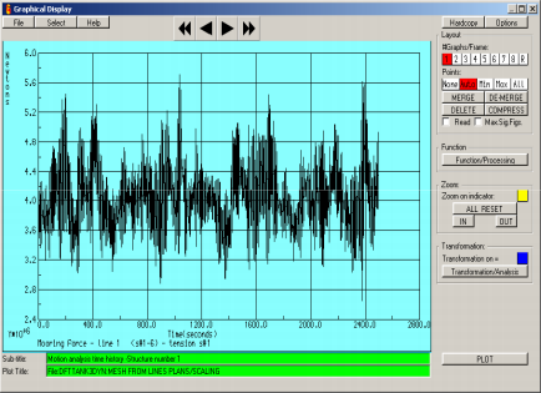Step forward one frame with right arrow
This screenshot has height=393, width=542.
(227, 28)
